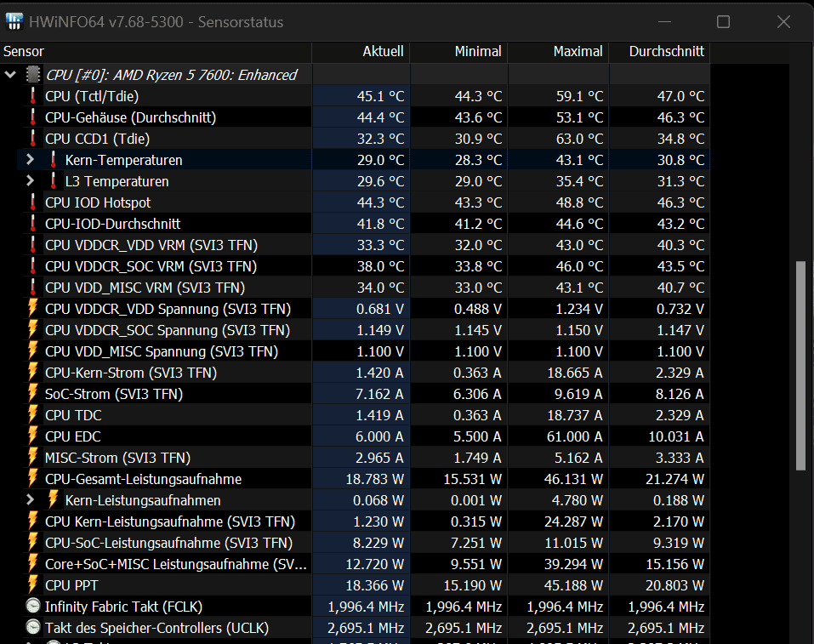Image resolution: width=814 pixels, height=644 pixels.
Task: Click the thermometer icon for CPU VDDCR_SOC VRM
Action: click(x=33, y=266)
